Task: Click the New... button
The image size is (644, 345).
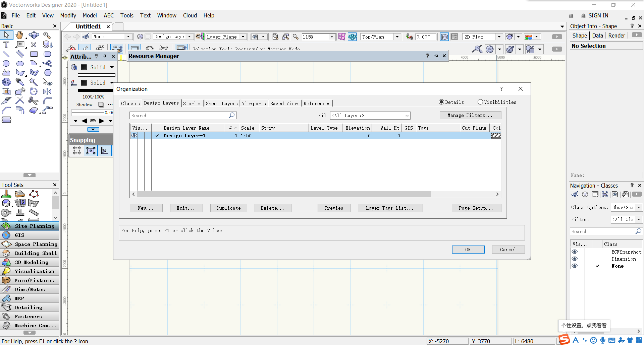Action: point(146,208)
